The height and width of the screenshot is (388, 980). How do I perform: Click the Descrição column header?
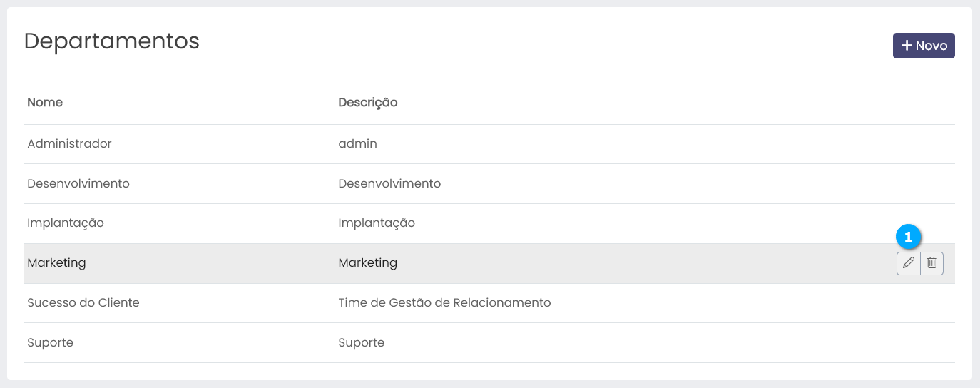coord(367,102)
